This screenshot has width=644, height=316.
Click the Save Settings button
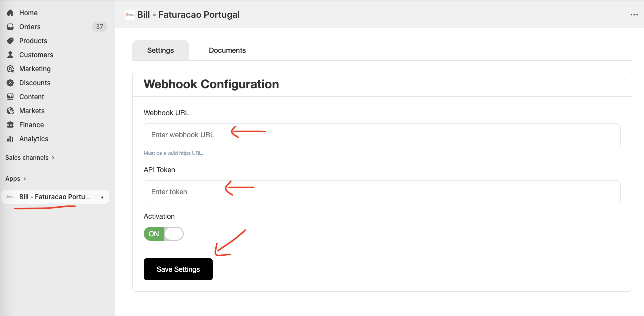178,269
